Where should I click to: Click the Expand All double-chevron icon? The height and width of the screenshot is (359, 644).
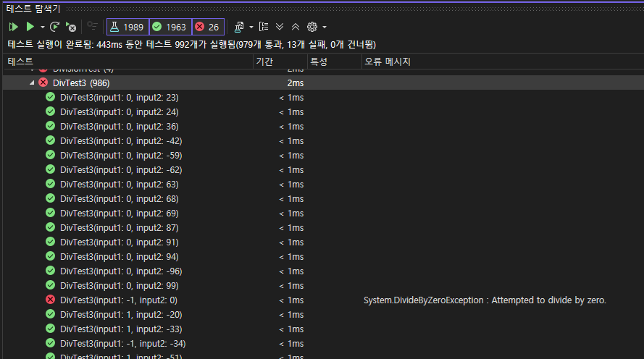coord(280,27)
